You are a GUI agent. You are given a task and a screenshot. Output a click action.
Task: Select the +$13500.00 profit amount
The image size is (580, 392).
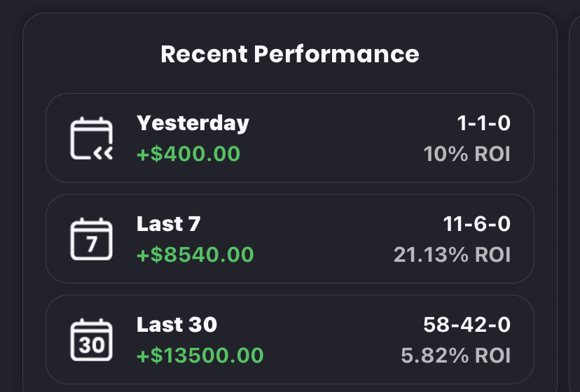pos(200,355)
